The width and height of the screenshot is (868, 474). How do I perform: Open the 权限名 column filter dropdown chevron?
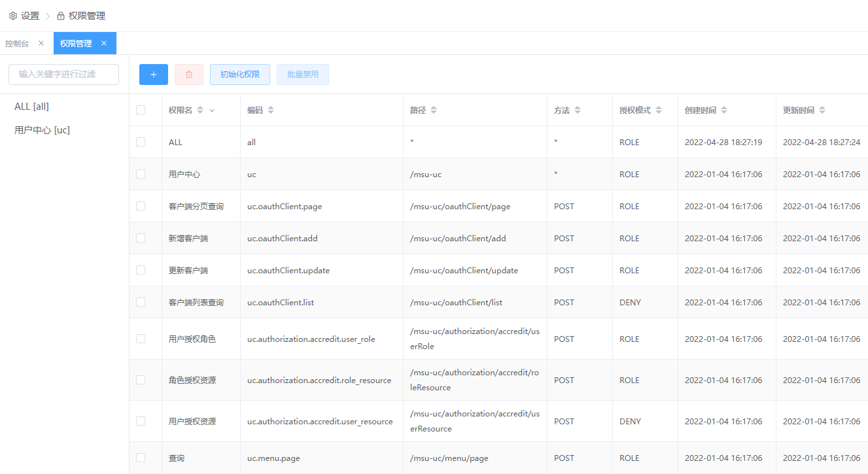point(212,110)
